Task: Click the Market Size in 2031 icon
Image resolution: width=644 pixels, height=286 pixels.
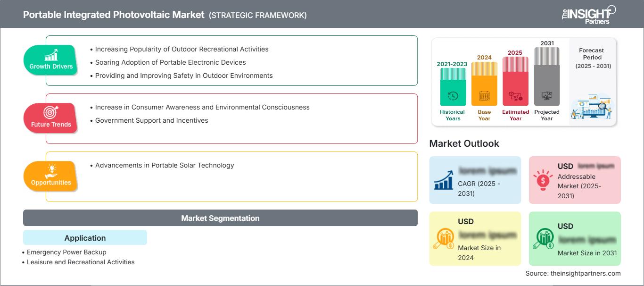Action: (543, 238)
